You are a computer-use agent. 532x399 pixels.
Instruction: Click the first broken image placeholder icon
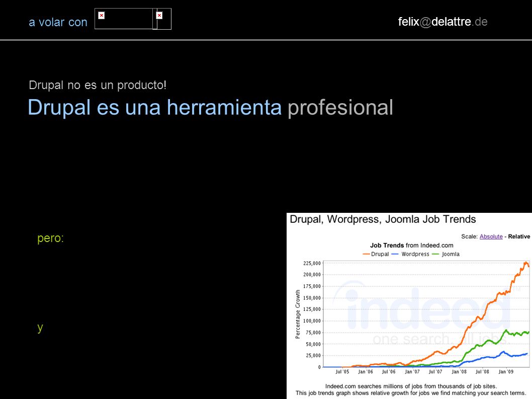pyautogui.click(x=102, y=15)
